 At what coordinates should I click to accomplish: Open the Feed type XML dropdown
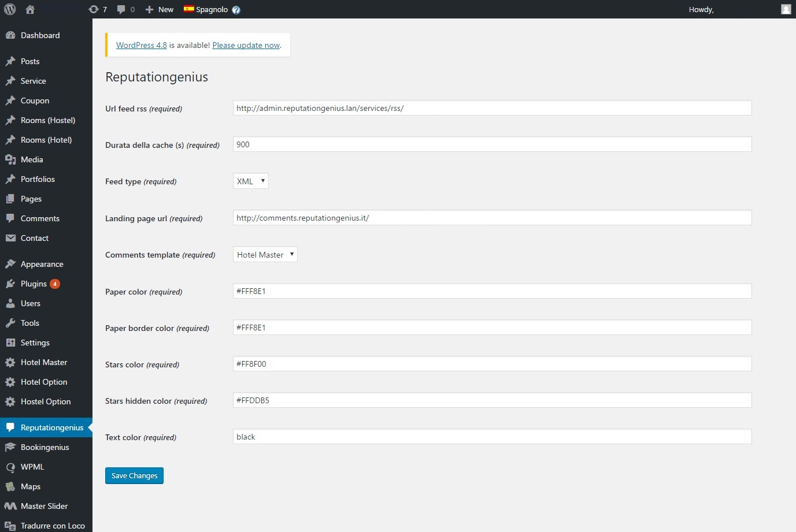[x=250, y=181]
